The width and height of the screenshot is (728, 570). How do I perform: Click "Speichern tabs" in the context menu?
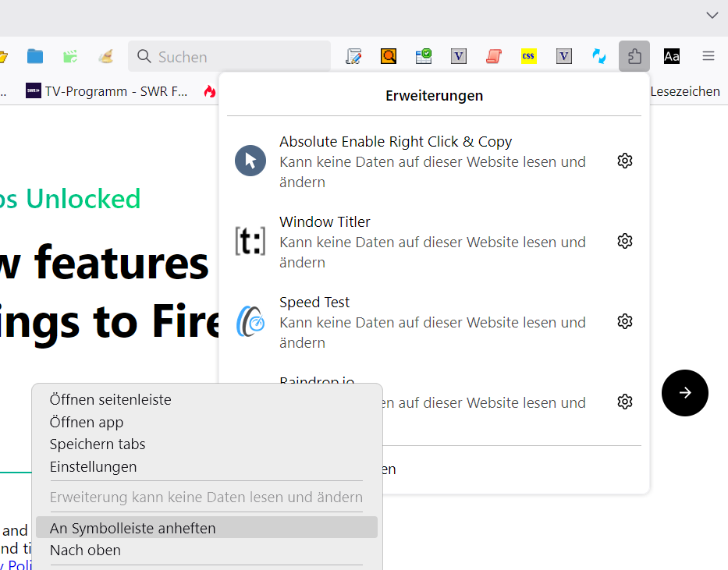98,444
